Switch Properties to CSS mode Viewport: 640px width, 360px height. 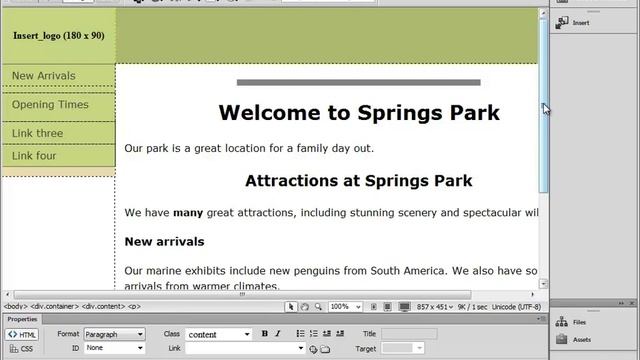(21, 349)
